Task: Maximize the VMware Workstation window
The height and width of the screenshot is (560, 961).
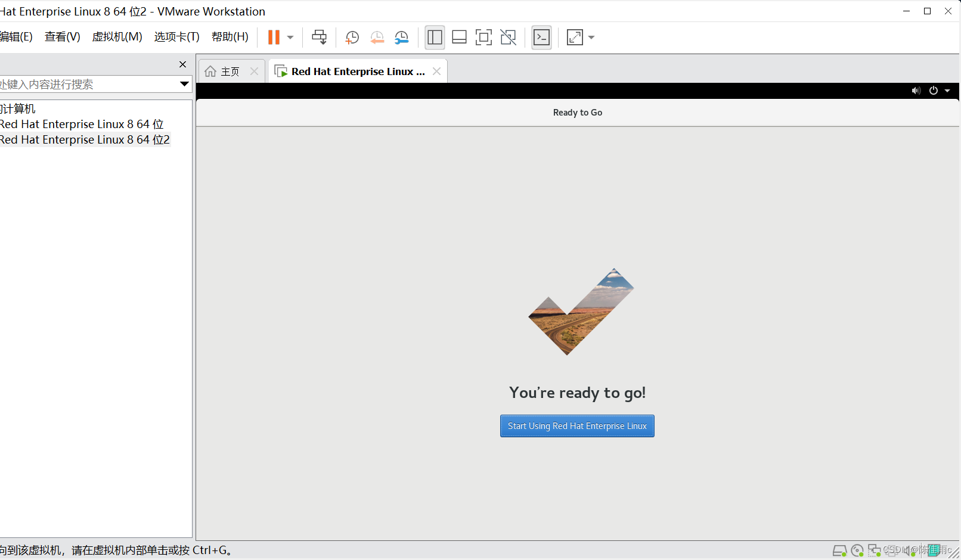Action: (927, 11)
